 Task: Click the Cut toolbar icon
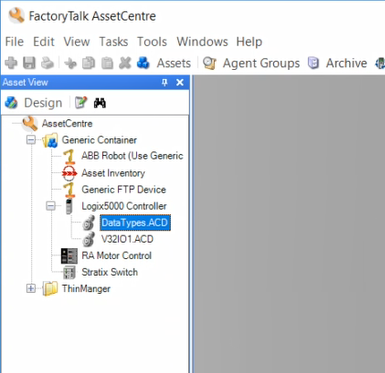point(70,63)
